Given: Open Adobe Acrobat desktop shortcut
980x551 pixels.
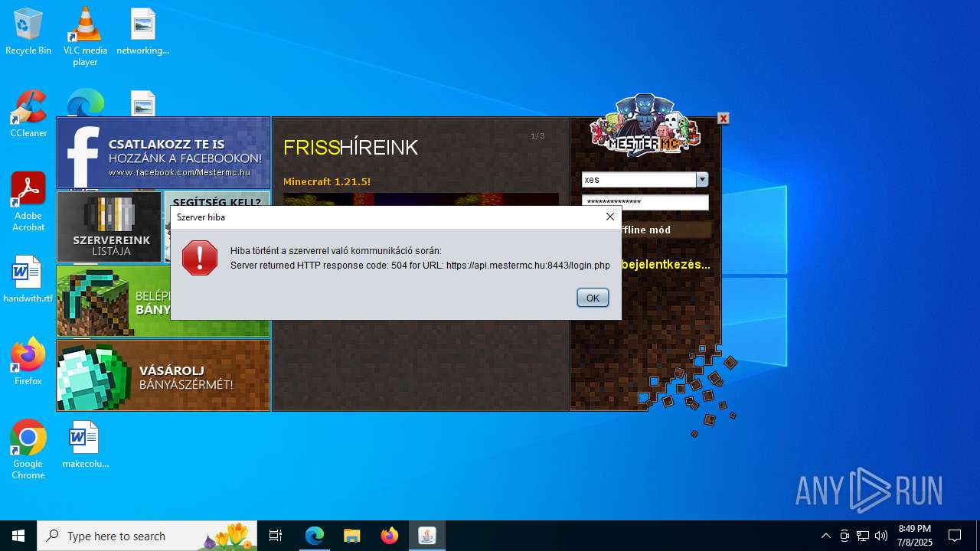Looking at the screenshot, I should (x=28, y=202).
